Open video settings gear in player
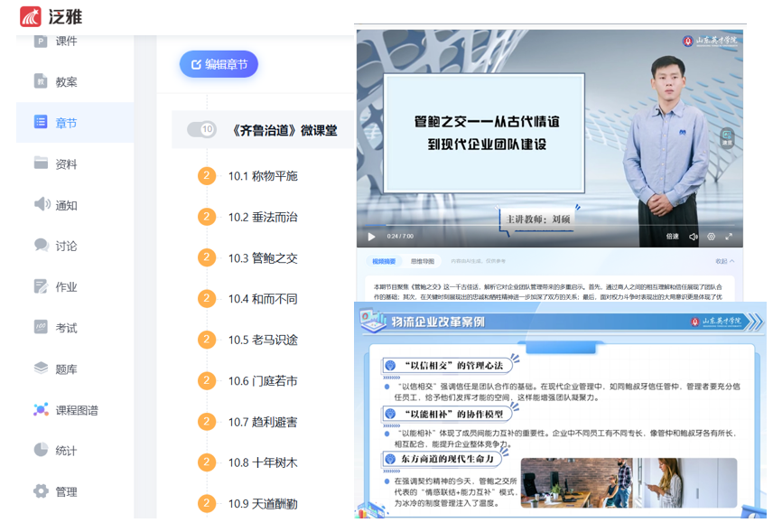Screen dimensions: 773x532 712,237
